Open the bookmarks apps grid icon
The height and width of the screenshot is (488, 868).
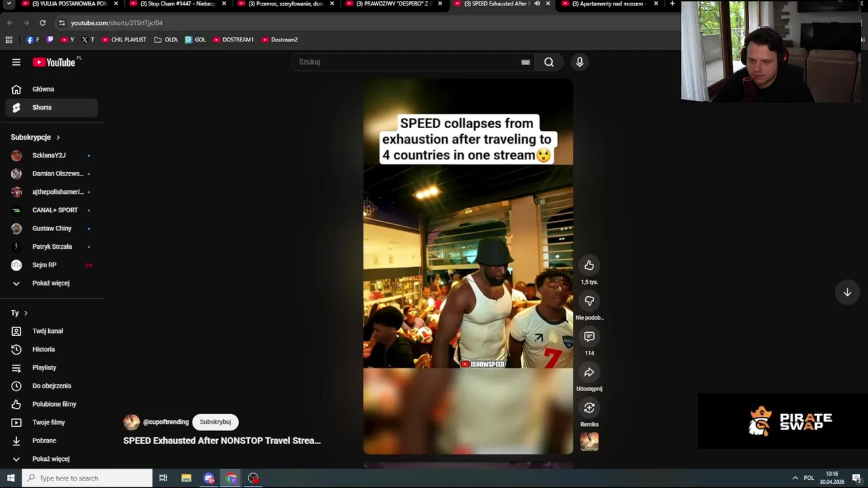(x=9, y=39)
